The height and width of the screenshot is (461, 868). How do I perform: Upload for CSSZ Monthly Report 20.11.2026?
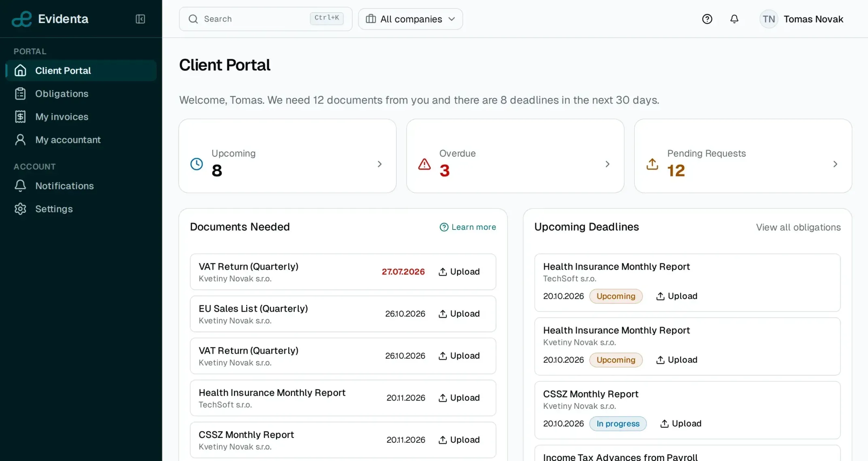pos(459,440)
